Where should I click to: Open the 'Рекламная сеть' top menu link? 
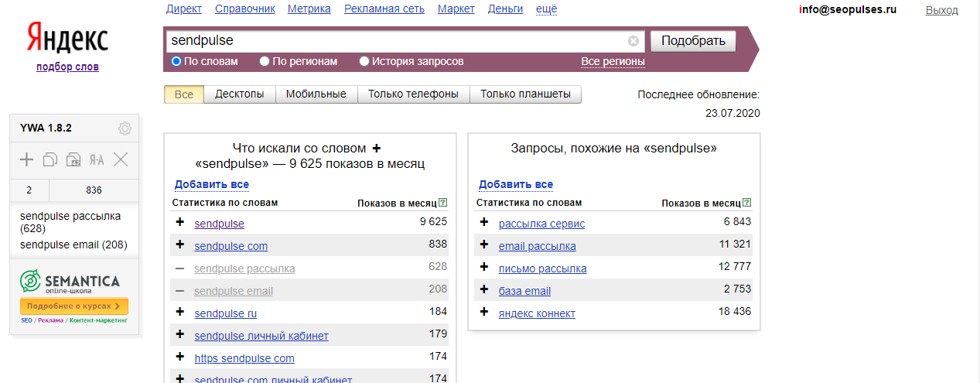coord(384,9)
